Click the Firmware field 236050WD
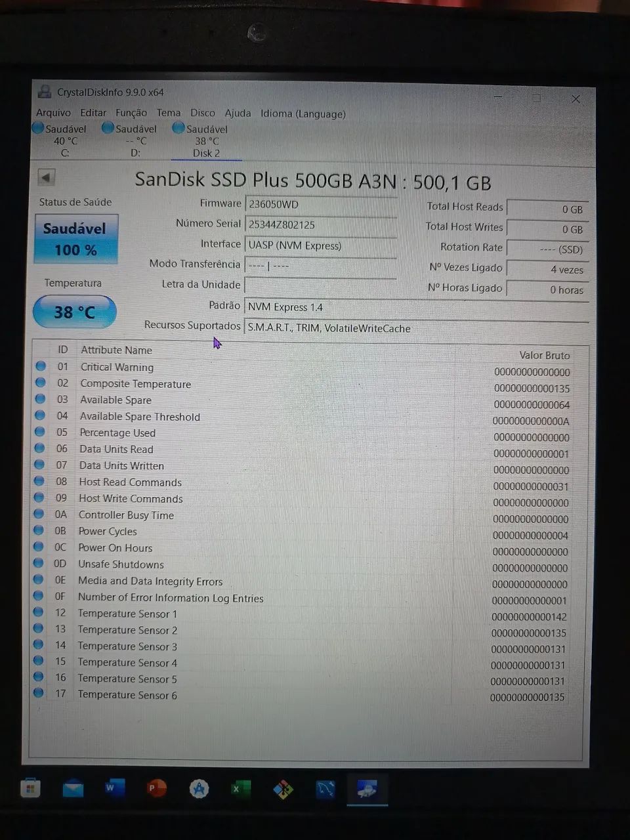Screen dimensions: 630x840 pyautogui.click(x=320, y=204)
